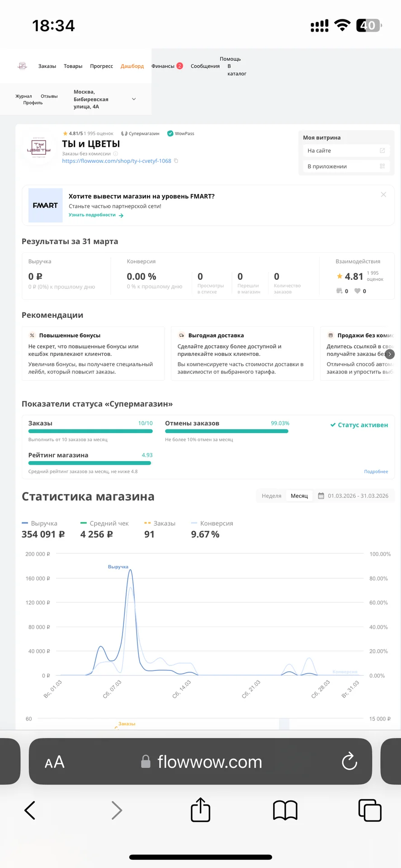Open the Профиль page
Image resolution: width=401 pixels, height=868 pixels.
tap(33, 103)
